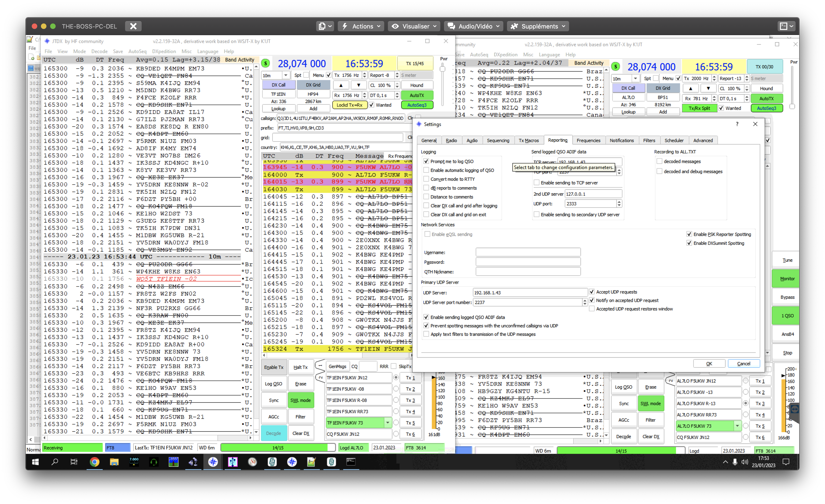
Task: Click the 2nd UDP server address field
Action: (x=593, y=194)
